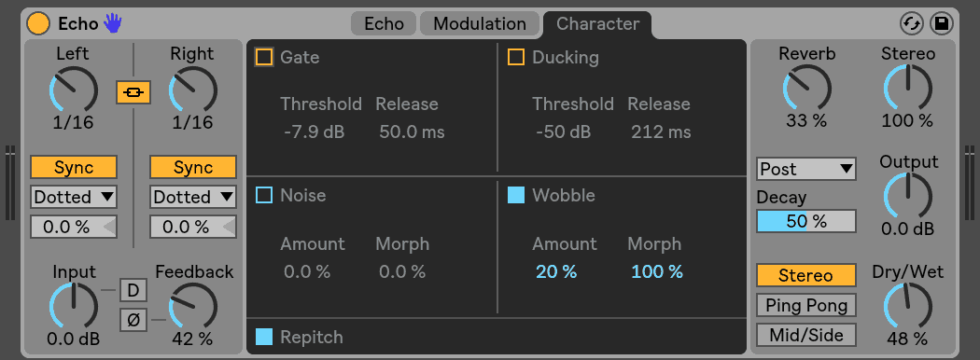Screen dimensions: 980x360
Task: Click the Ø feedback invert button
Action: point(133,320)
